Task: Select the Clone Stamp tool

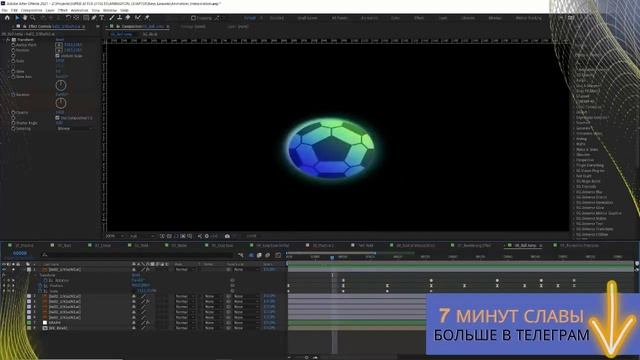Action: [x=120, y=18]
